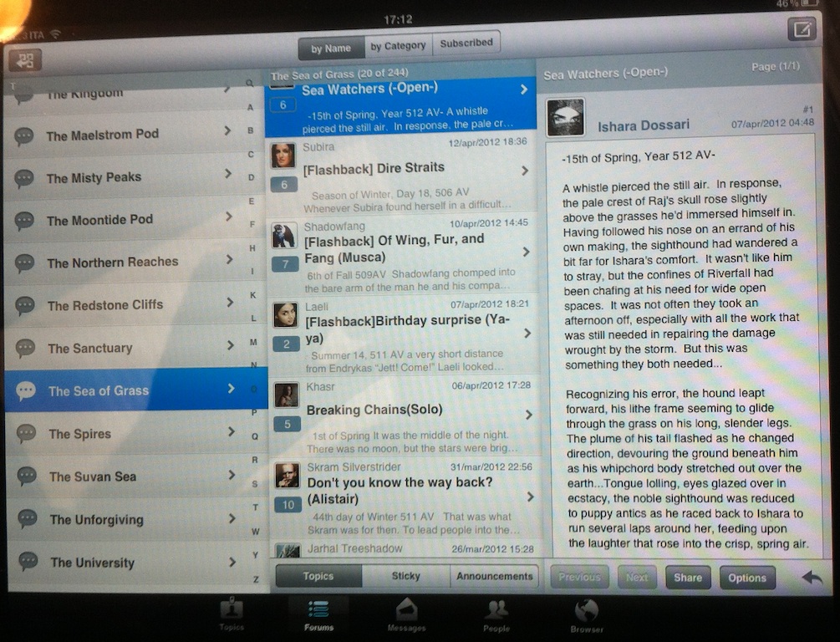Tap the reply arrow icon
The width and height of the screenshot is (840, 642).
pos(811,578)
